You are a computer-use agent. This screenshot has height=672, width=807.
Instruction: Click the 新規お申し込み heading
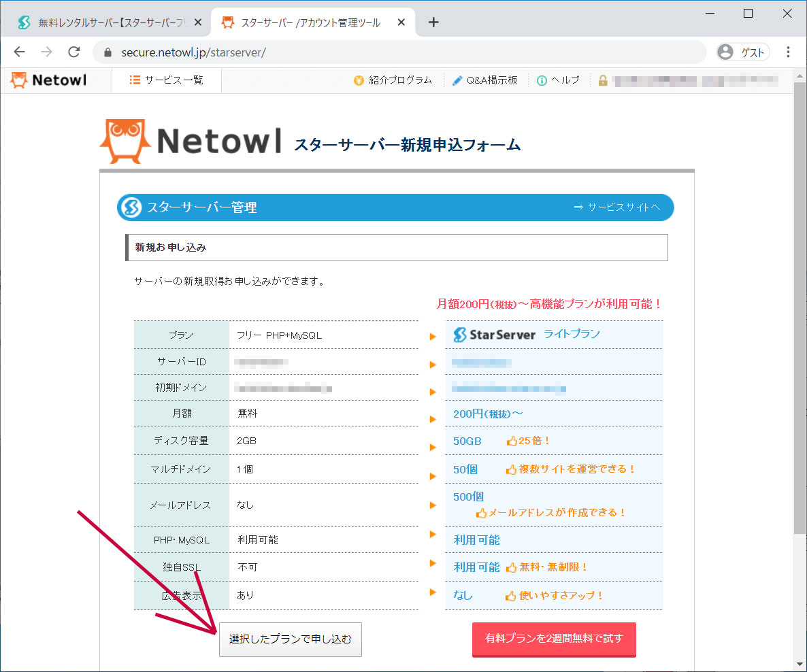[171, 248]
